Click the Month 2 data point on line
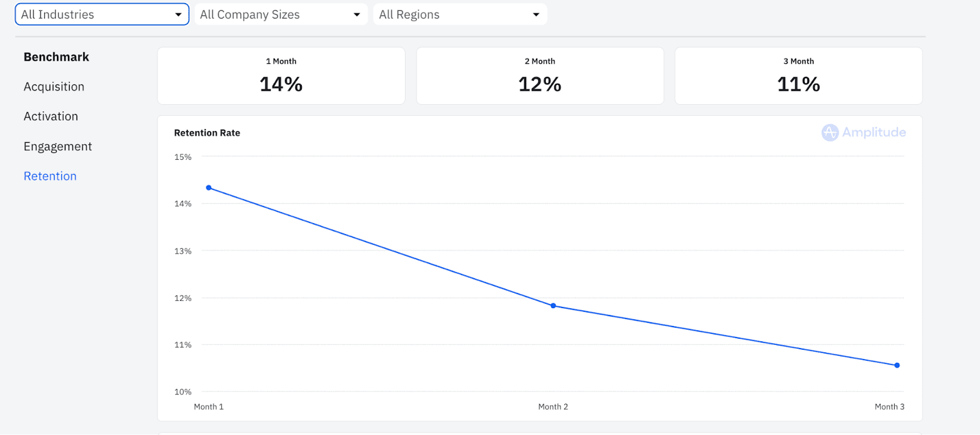980x435 pixels. [x=553, y=306]
